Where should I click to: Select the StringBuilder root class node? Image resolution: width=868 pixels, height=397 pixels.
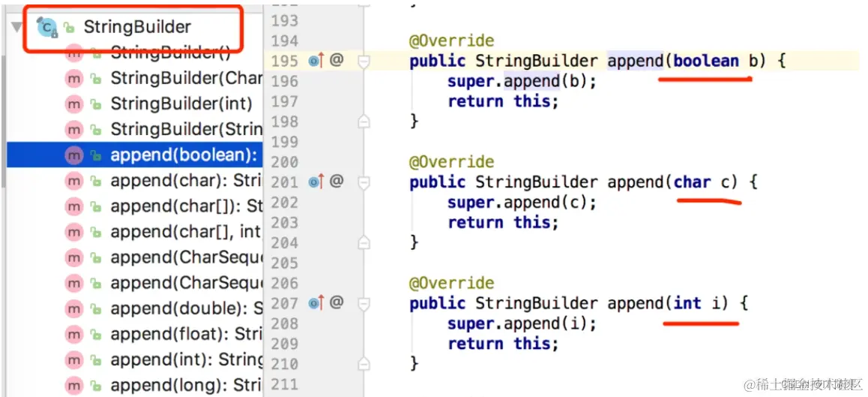[137, 26]
